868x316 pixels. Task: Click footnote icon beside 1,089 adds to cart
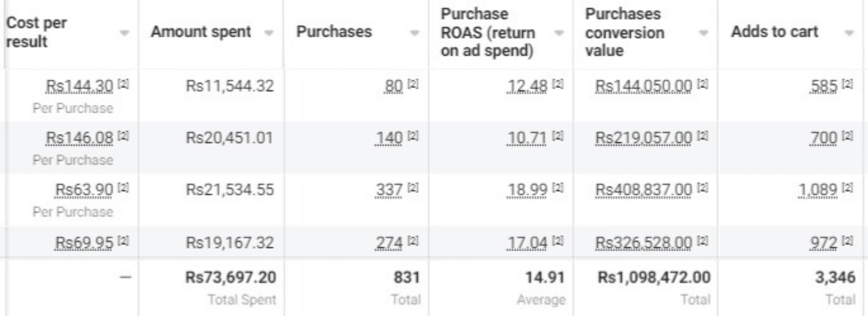(x=848, y=187)
